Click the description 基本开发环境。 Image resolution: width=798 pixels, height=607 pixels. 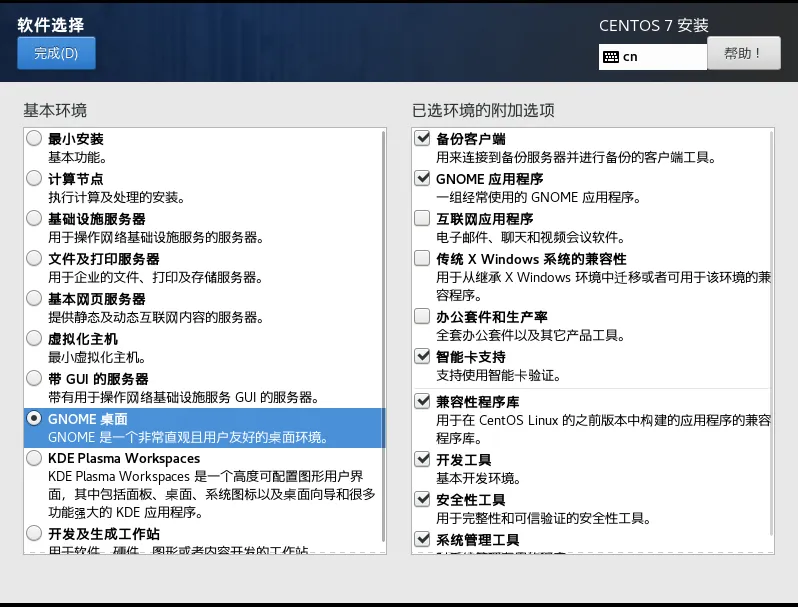tap(479, 478)
